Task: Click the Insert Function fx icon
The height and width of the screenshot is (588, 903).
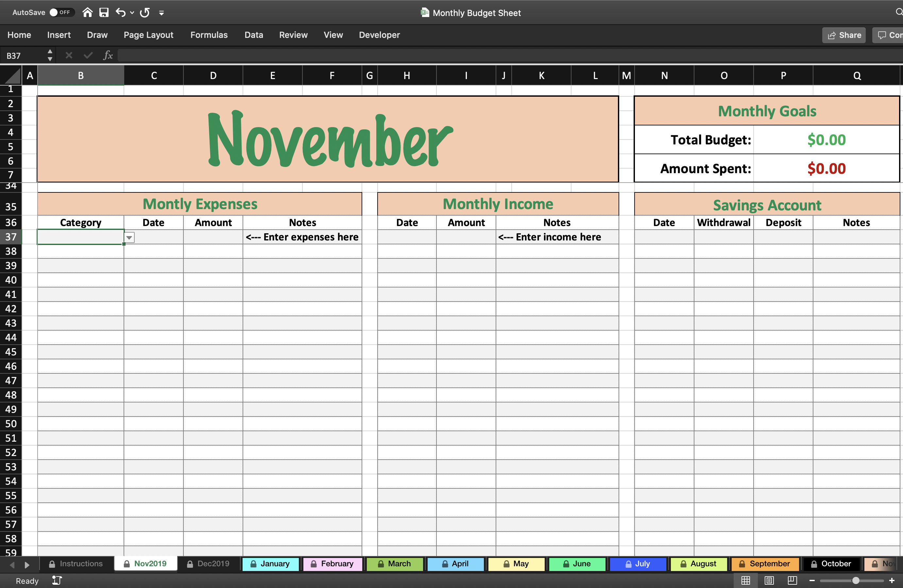Action: point(108,55)
